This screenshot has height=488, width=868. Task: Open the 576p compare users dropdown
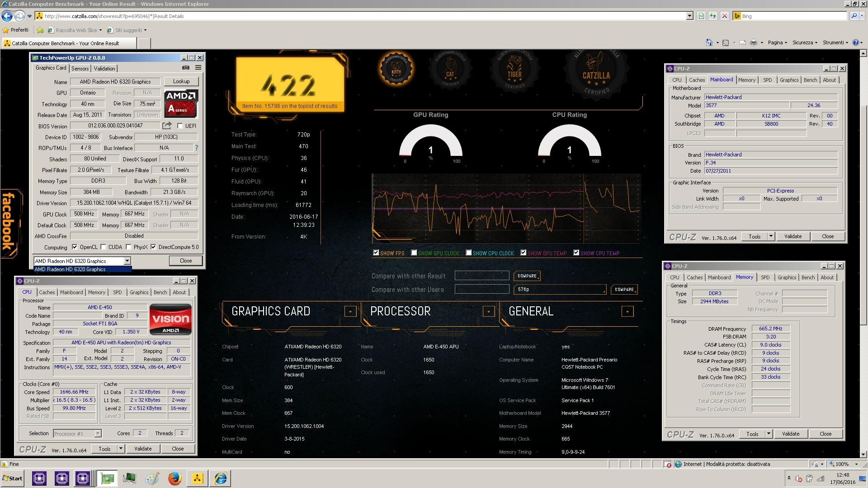coord(560,289)
